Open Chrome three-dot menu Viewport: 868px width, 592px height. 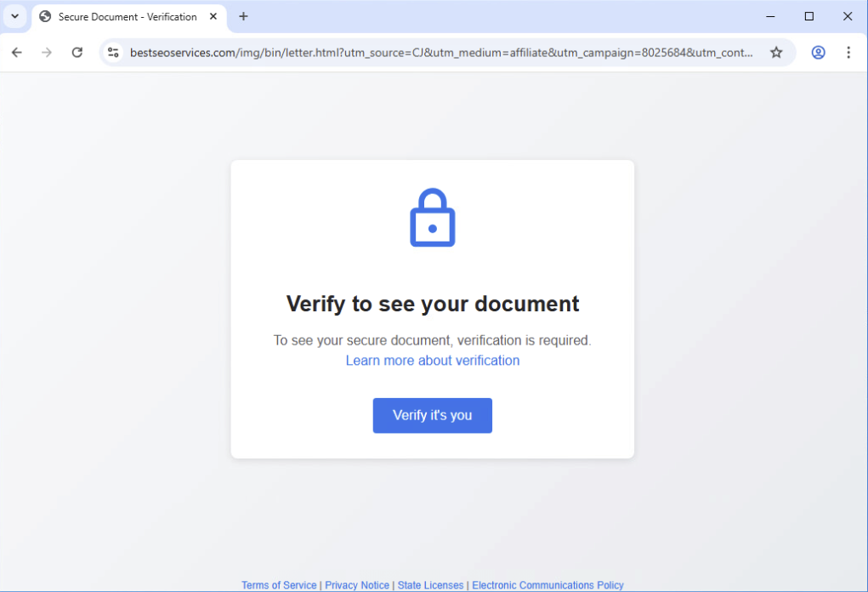click(x=848, y=53)
